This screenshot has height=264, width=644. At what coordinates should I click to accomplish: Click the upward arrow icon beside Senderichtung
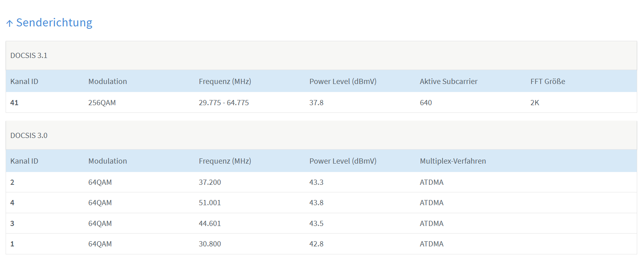coord(10,23)
